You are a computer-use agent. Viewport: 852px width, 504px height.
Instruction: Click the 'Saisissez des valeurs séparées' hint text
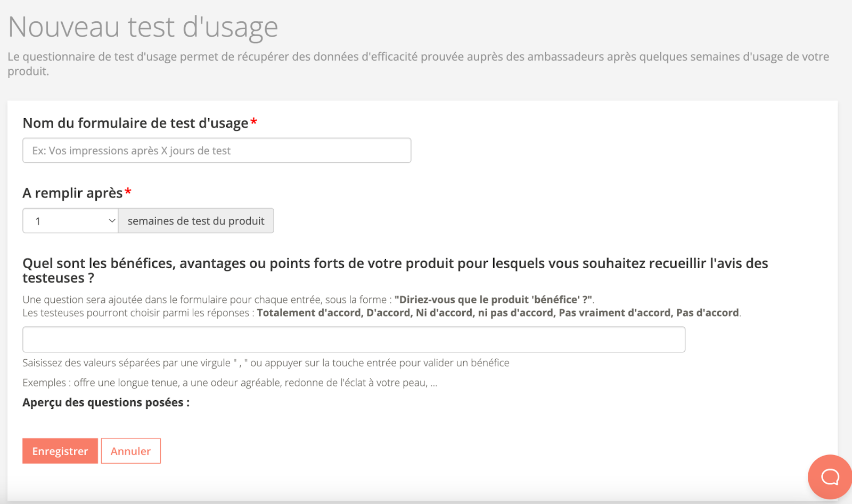coord(266,363)
